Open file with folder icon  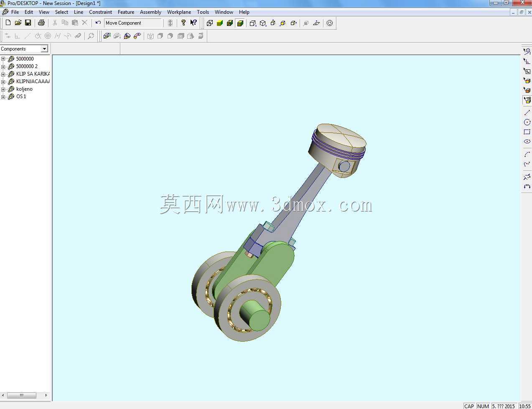[x=18, y=23]
